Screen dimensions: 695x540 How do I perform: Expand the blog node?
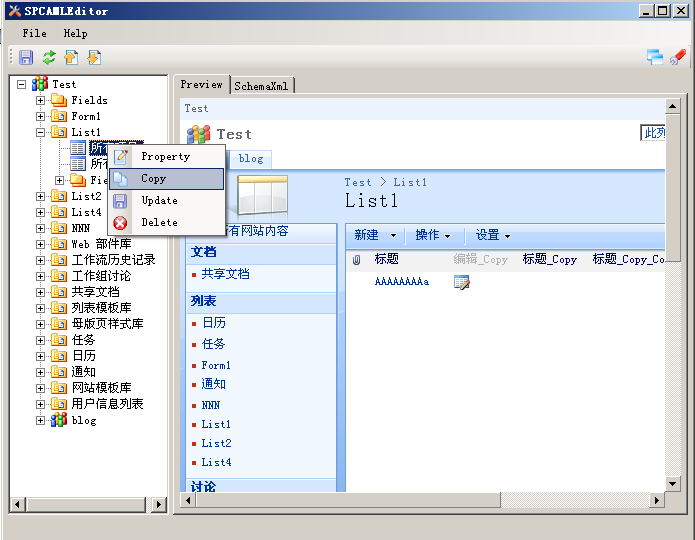point(40,420)
